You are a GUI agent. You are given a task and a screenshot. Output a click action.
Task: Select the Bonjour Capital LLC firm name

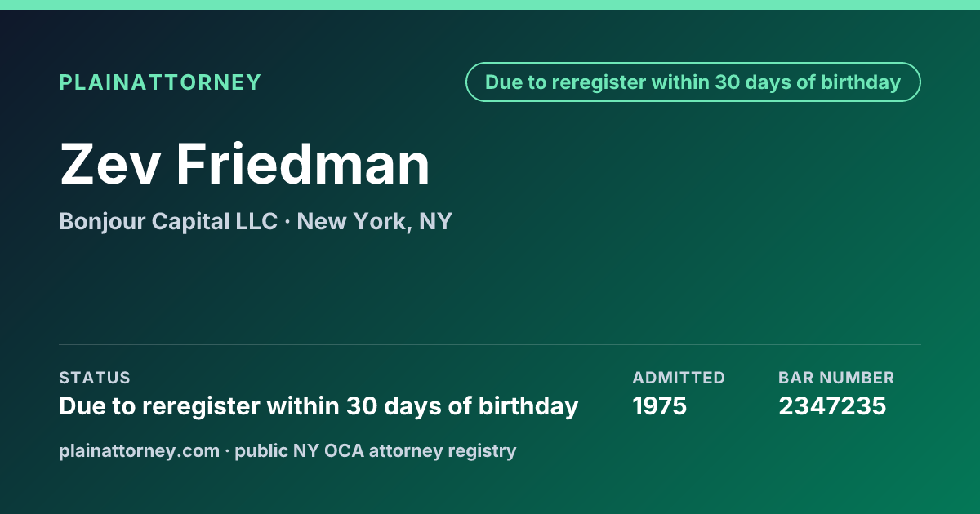pyautogui.click(x=168, y=221)
